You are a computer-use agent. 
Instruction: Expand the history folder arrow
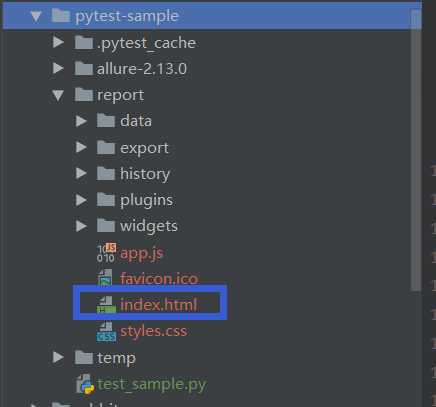tap(81, 173)
